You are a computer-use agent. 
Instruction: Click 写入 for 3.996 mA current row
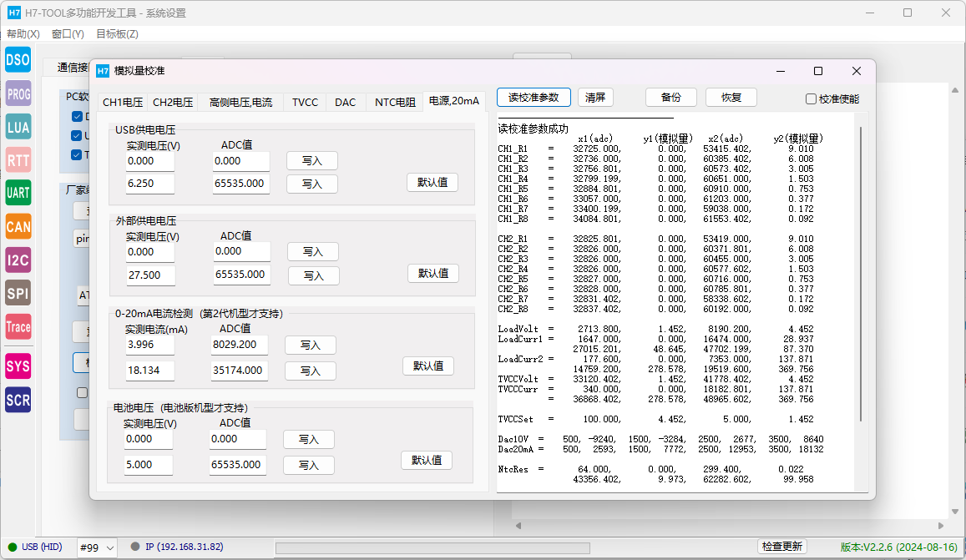tap(310, 345)
